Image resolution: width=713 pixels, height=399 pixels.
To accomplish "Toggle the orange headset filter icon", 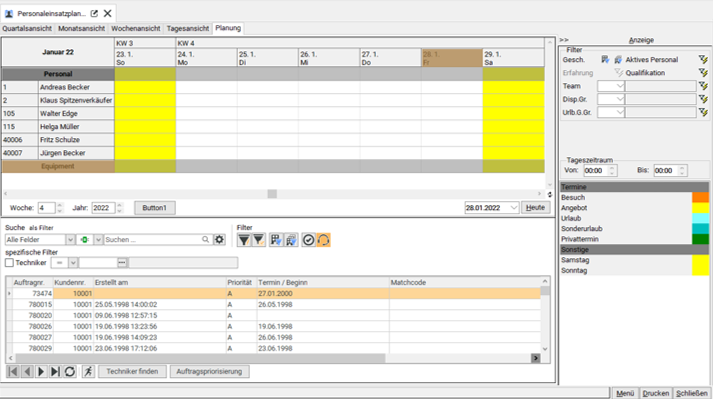I will [x=323, y=240].
